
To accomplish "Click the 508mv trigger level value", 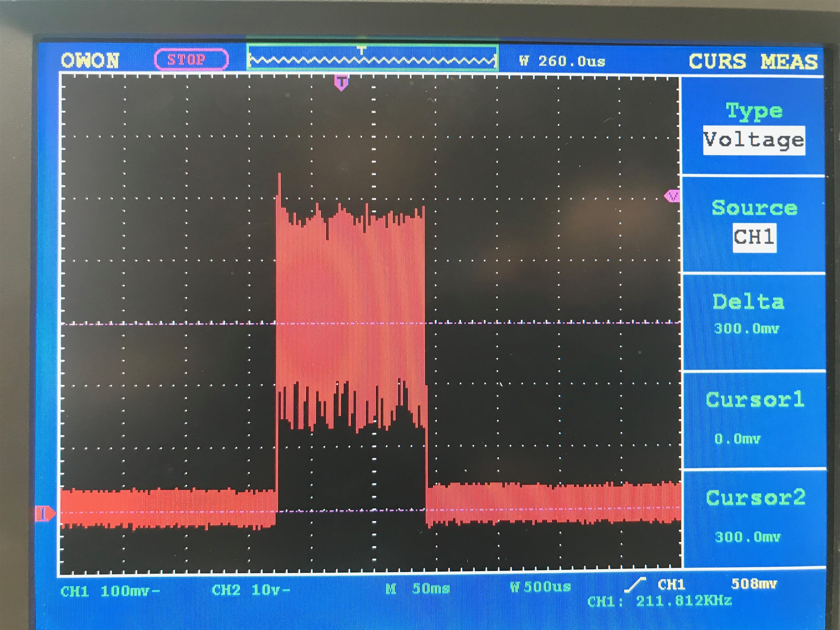I will (x=754, y=584).
